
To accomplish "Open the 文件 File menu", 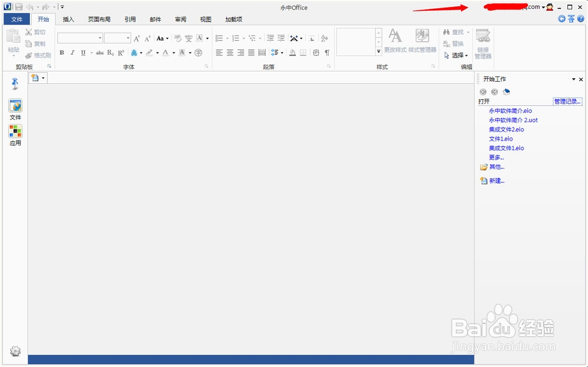I will coord(16,19).
